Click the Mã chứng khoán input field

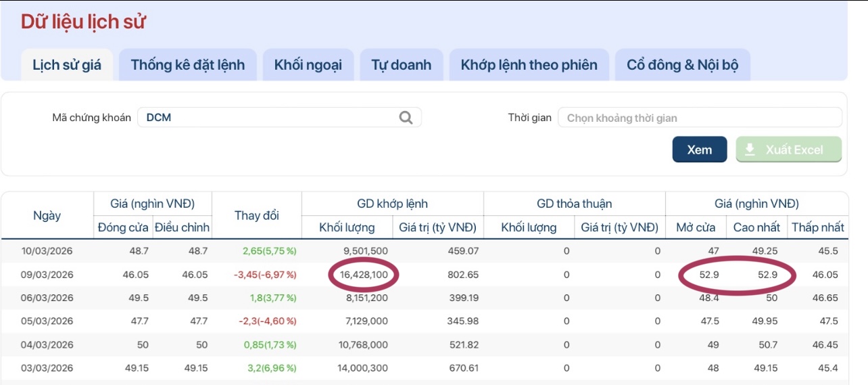click(x=270, y=118)
